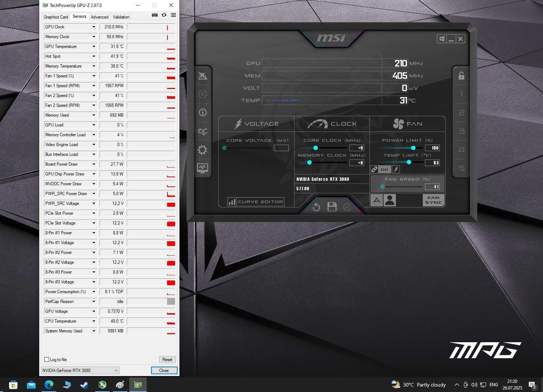
Task: Launch the OC Scanner icon in Afterburner
Action: (x=203, y=132)
